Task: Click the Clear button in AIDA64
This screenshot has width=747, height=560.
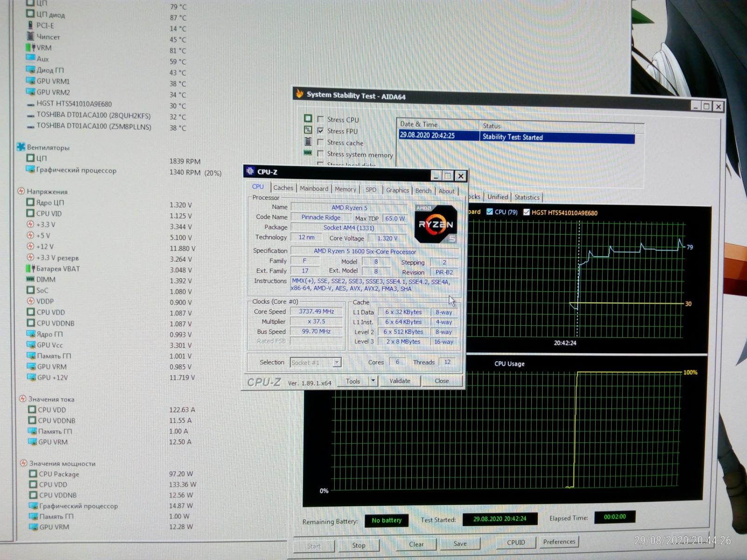Action: pos(416,544)
